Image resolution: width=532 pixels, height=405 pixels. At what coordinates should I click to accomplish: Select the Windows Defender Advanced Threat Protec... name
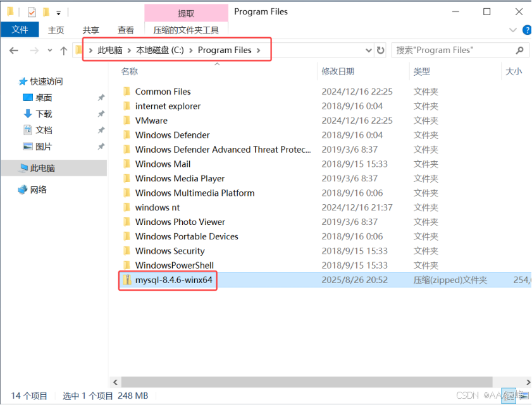[x=223, y=150]
